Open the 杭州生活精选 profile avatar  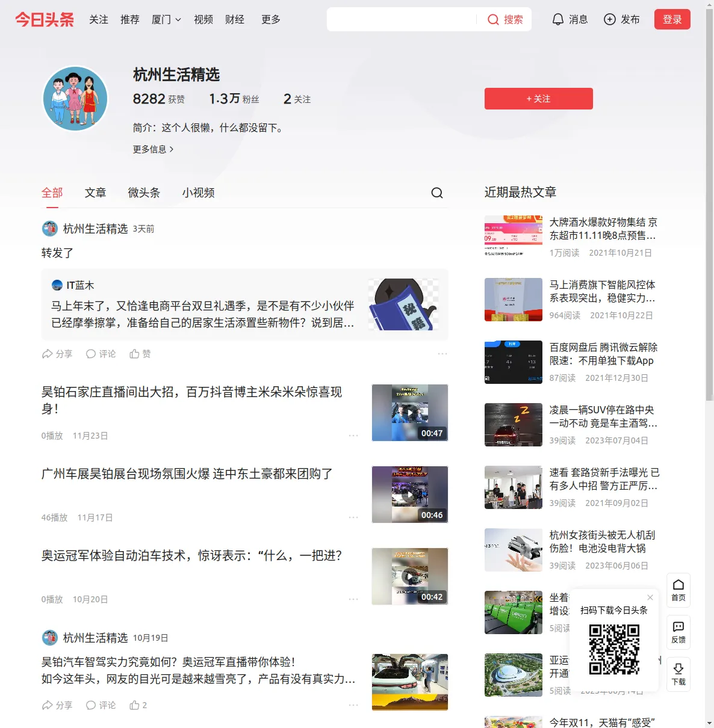pyautogui.click(x=75, y=99)
